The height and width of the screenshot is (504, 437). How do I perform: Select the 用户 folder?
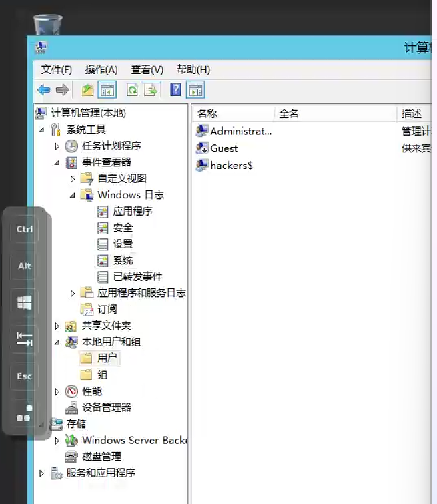(99, 358)
